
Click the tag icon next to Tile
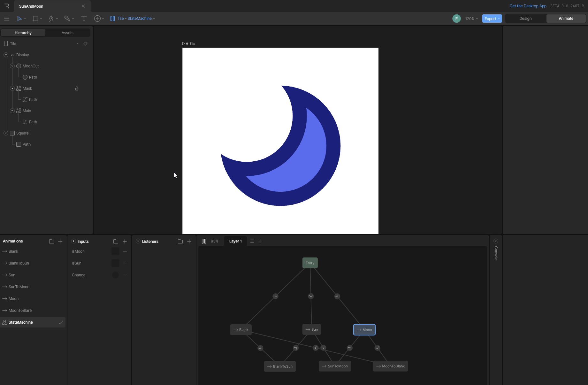pos(85,44)
